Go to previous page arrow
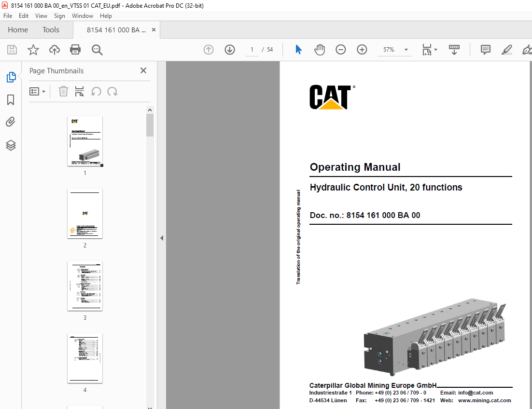 coord(209,50)
